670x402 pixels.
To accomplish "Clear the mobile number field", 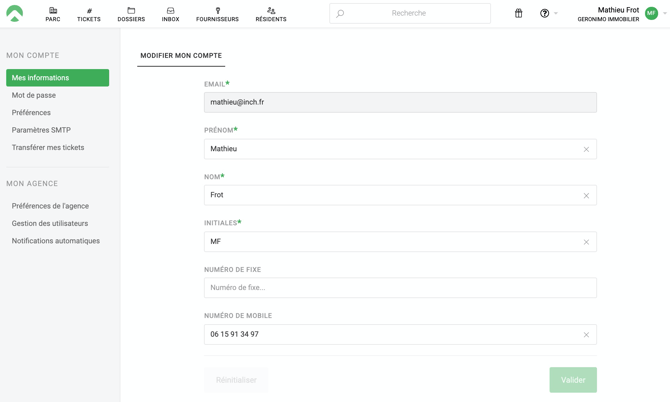I will click(x=586, y=335).
